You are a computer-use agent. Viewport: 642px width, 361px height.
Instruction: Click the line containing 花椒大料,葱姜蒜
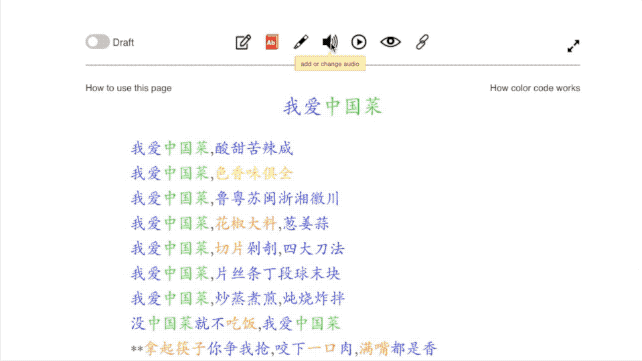pyautogui.click(x=230, y=223)
